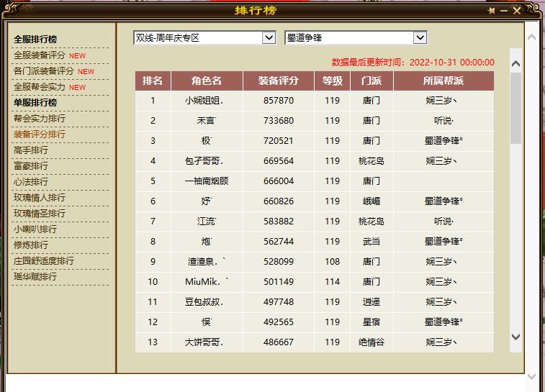Click character name 大饼哥哥.
This screenshot has height=392, width=545.
[x=204, y=342]
